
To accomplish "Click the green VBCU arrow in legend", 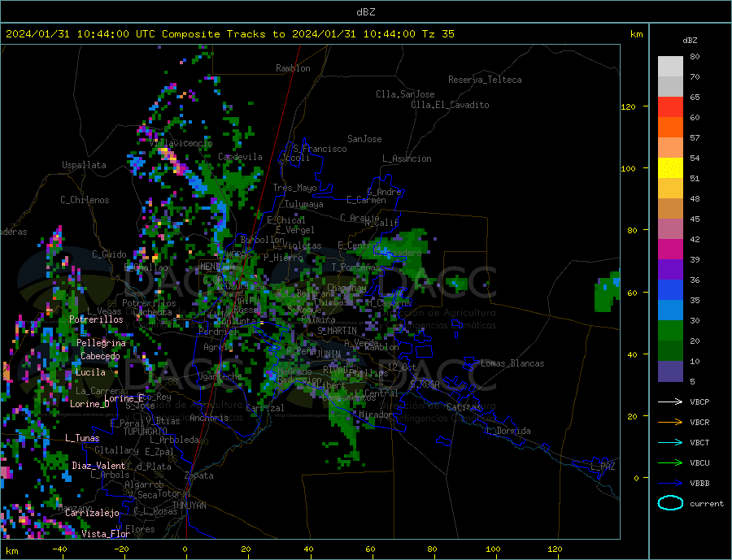I will (x=670, y=463).
